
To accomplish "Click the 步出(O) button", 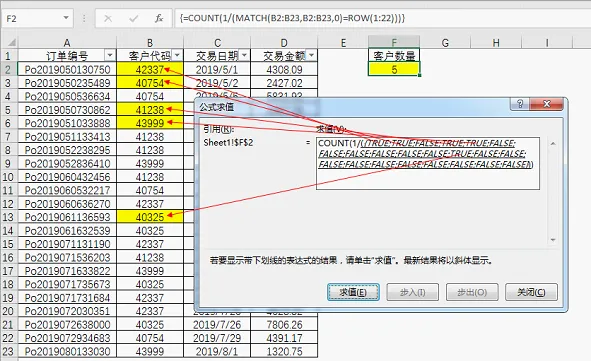I will click(472, 292).
